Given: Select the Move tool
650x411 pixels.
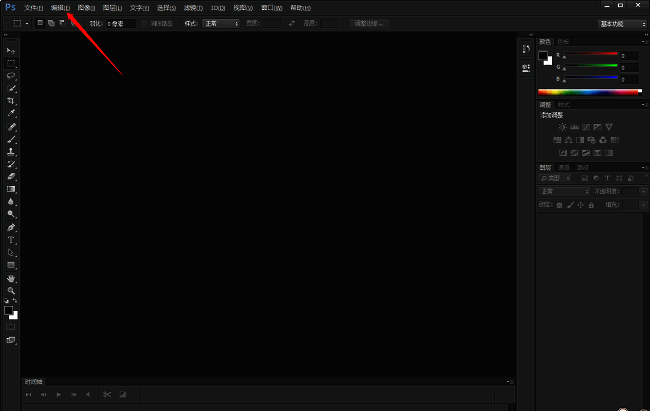Looking at the screenshot, I should pyautogui.click(x=12, y=50).
